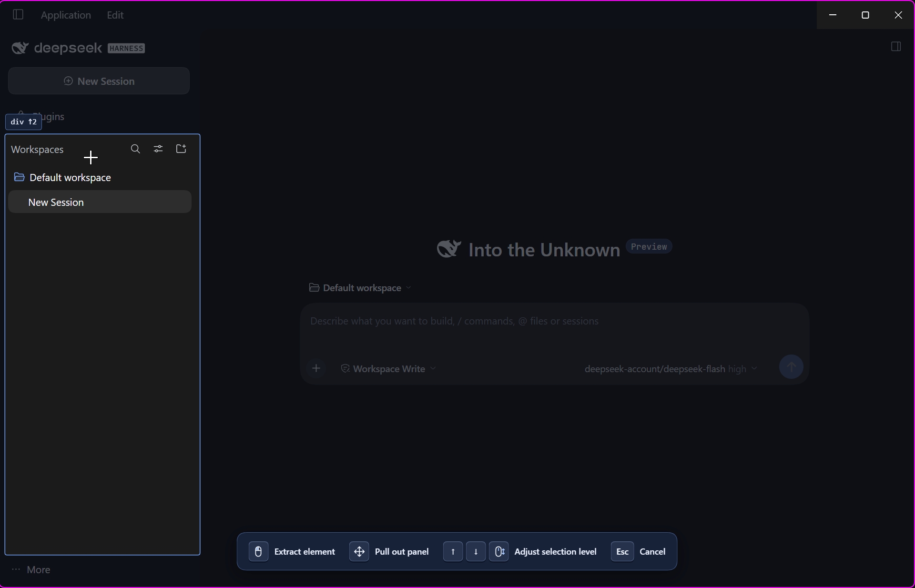
Task: Add a new workspace folder icon
Action: pyautogui.click(x=181, y=149)
